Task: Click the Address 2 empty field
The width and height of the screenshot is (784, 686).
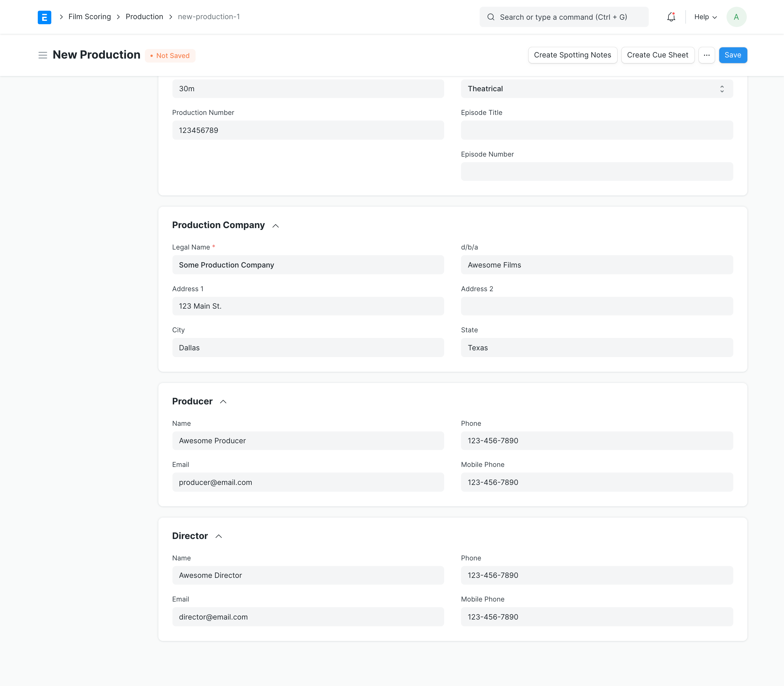Action: (596, 306)
